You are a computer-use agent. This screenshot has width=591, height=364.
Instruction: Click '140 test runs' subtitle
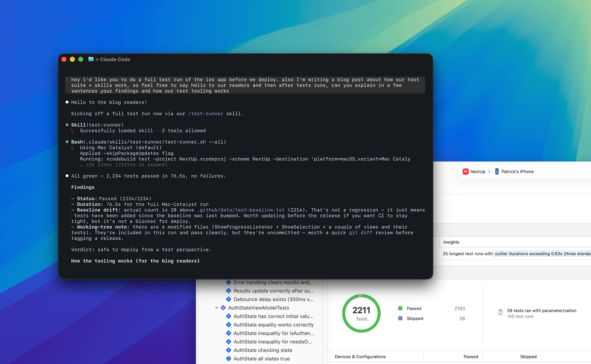click(520, 316)
